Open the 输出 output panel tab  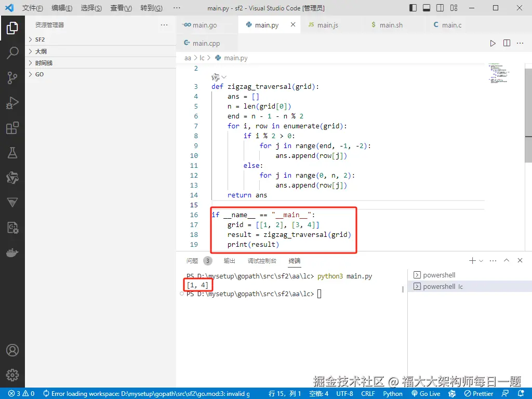229,261
